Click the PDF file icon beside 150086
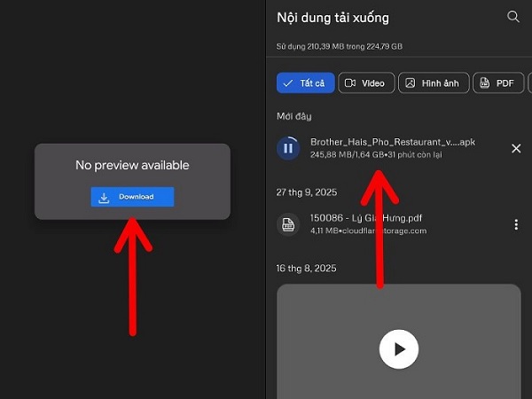532x399 pixels. coord(288,224)
